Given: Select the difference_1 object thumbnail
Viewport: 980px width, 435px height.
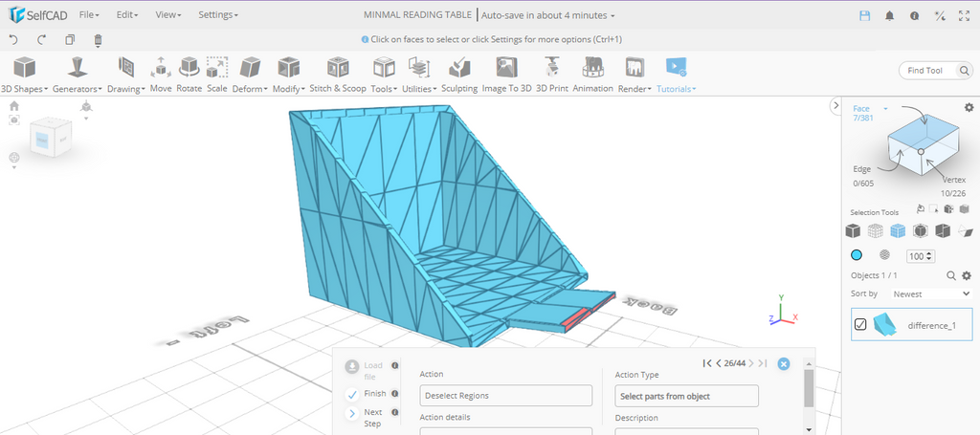Looking at the screenshot, I should point(885,324).
